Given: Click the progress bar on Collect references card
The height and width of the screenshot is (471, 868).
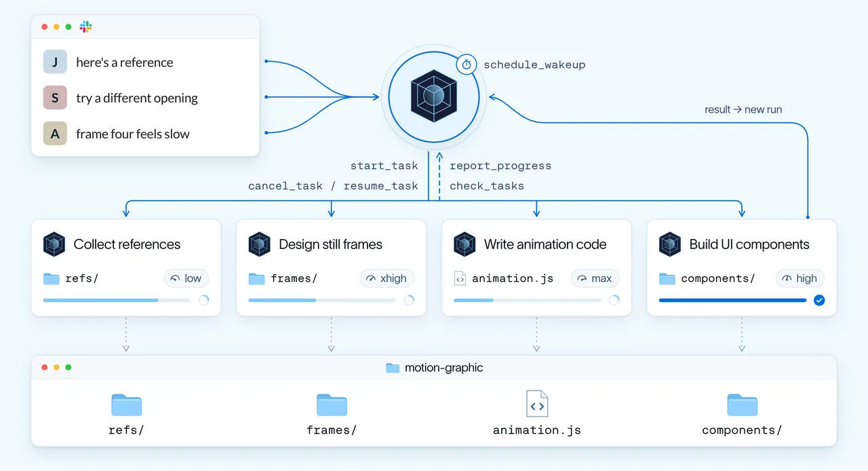Looking at the screenshot, I should pos(117,300).
